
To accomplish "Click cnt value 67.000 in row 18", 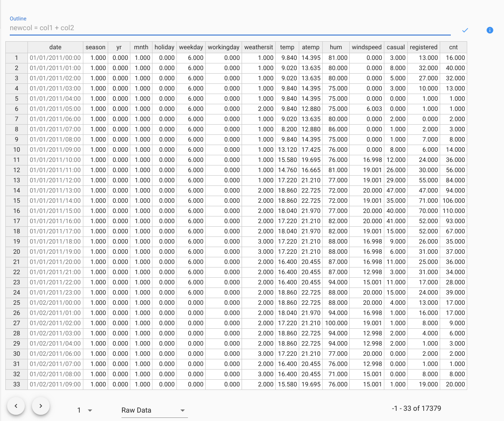I will [453, 231].
